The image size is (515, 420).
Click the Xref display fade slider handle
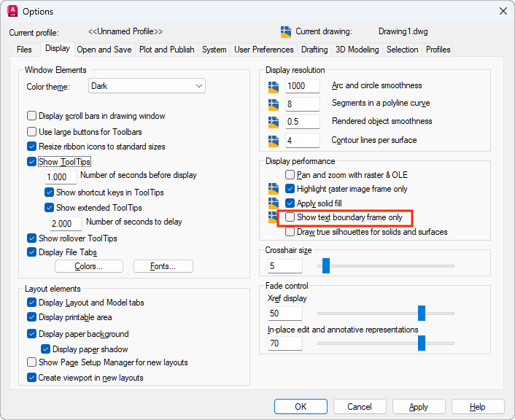click(422, 314)
